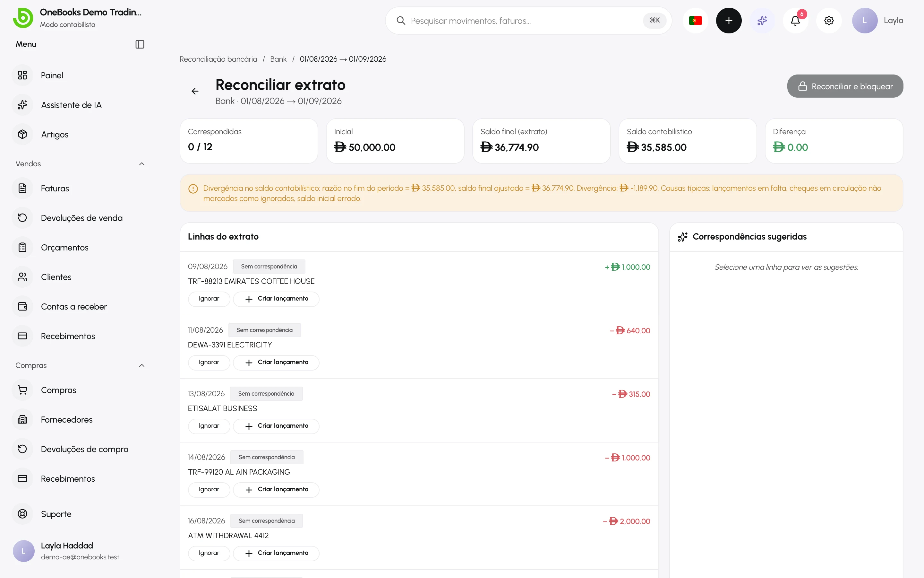The width and height of the screenshot is (924, 578).
Task: Collapse the sidebar menu panel
Action: pos(140,44)
